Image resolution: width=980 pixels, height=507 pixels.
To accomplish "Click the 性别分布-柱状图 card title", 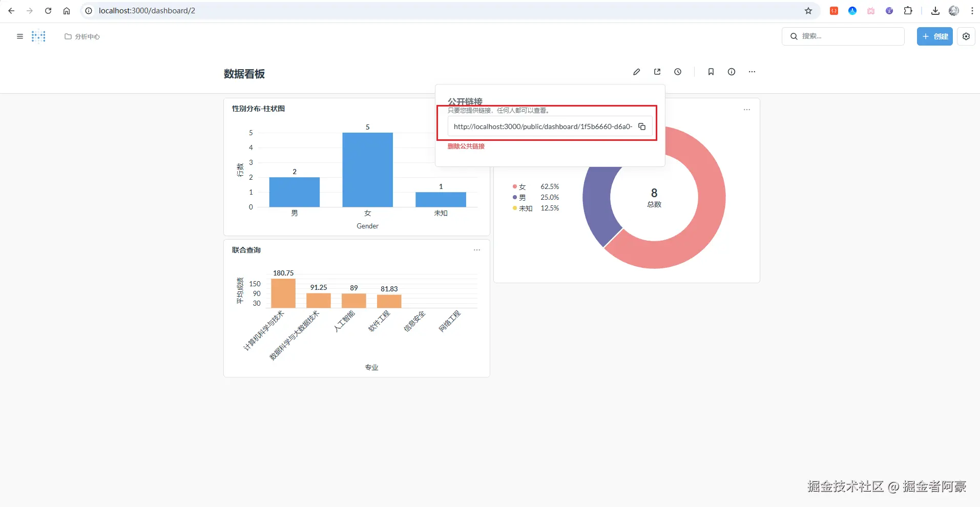I will click(x=258, y=109).
